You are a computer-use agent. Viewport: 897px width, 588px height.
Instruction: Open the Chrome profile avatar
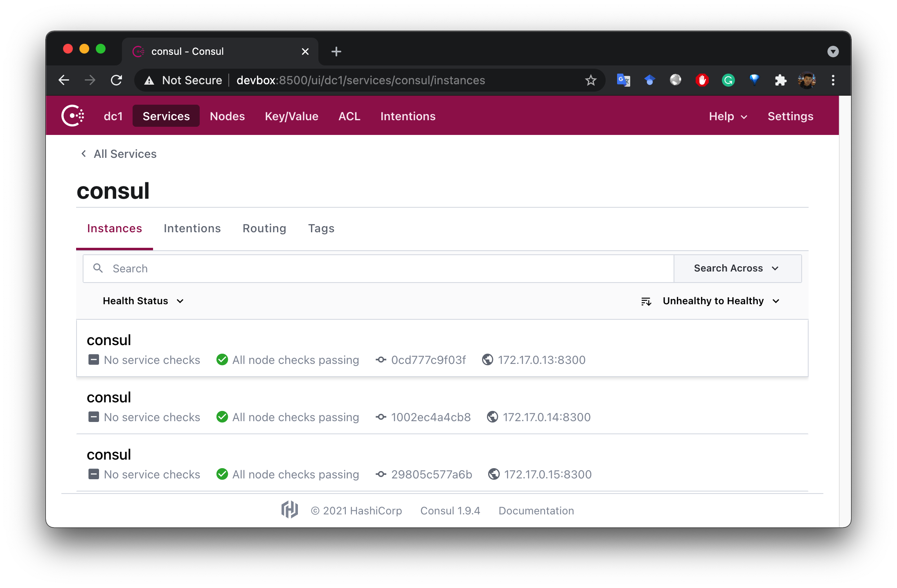807,80
